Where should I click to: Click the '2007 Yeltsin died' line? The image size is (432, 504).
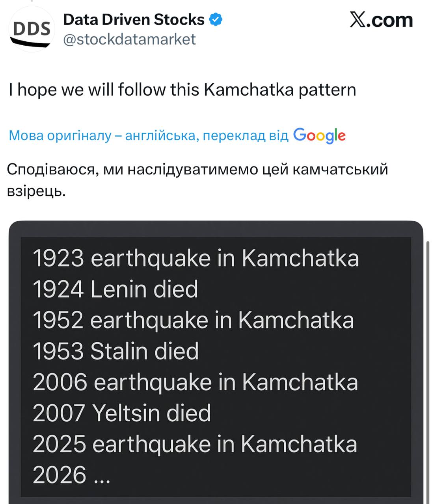122,413
